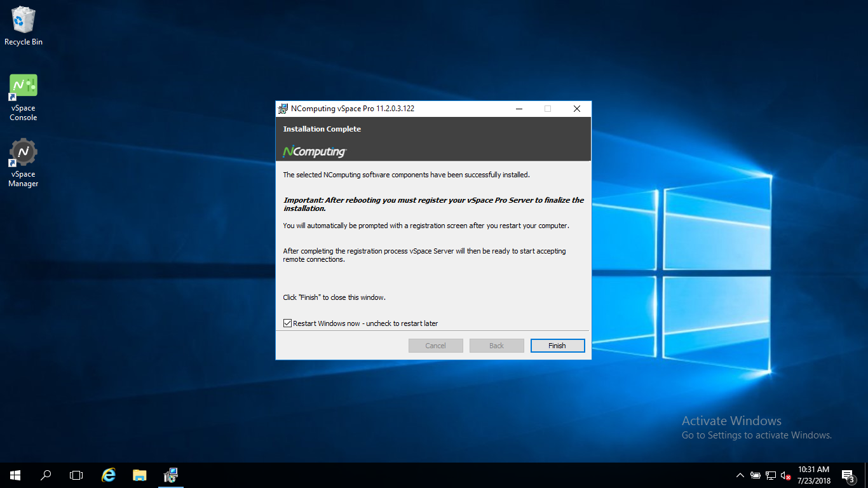The width and height of the screenshot is (868, 488).
Task: Open the network tray icon
Action: (771, 475)
